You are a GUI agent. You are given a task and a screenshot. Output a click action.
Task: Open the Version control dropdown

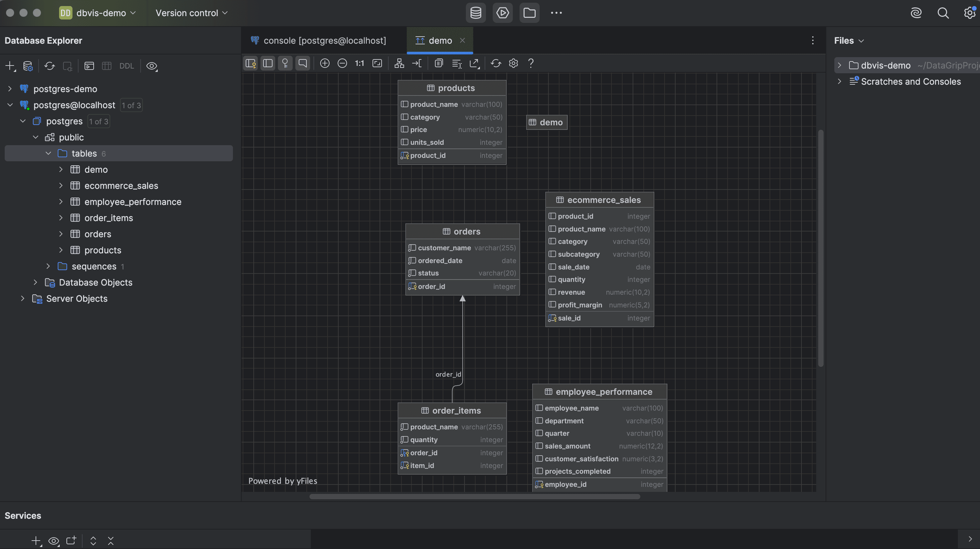(x=191, y=13)
